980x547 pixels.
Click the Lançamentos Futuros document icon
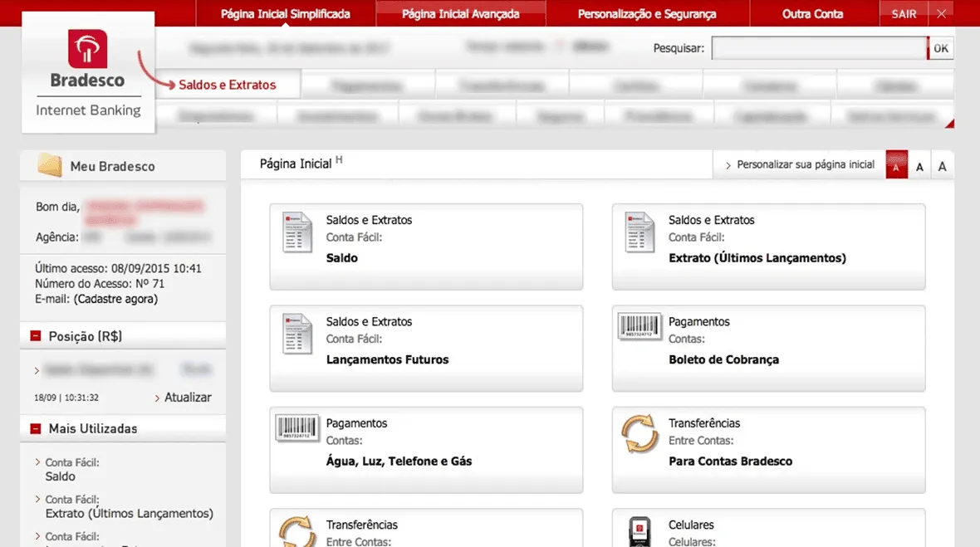pyautogui.click(x=296, y=334)
